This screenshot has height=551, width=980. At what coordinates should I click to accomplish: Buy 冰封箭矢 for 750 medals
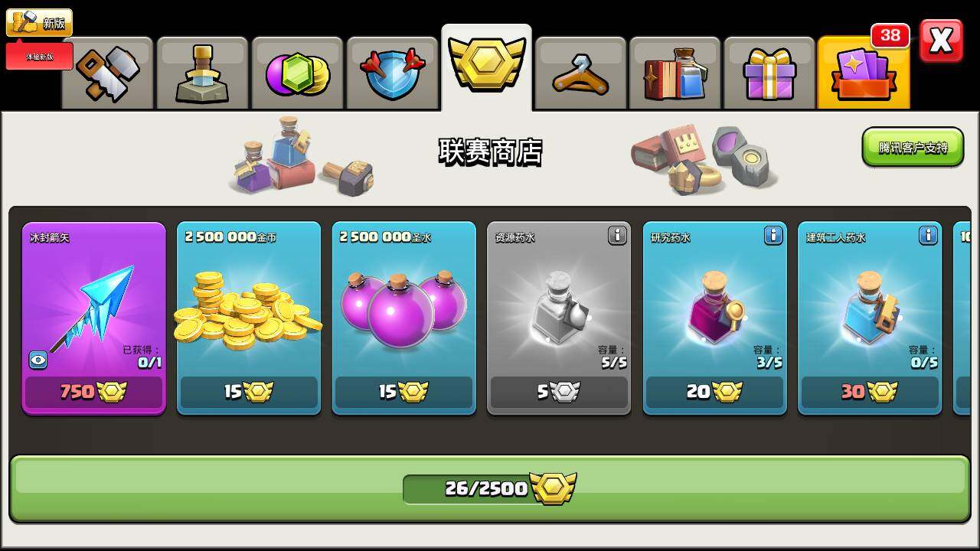[x=93, y=392]
